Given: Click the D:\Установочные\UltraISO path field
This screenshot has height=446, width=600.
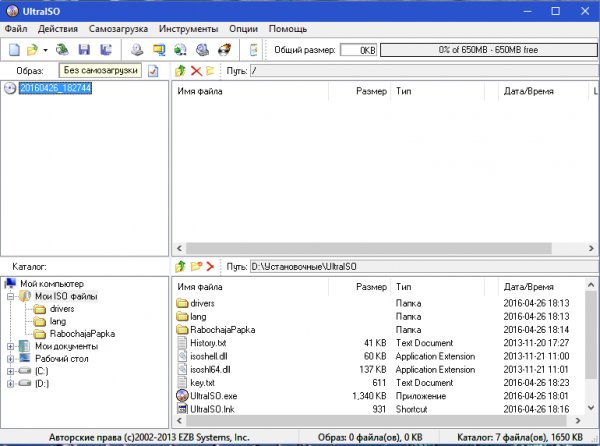Looking at the screenshot, I should (x=425, y=267).
